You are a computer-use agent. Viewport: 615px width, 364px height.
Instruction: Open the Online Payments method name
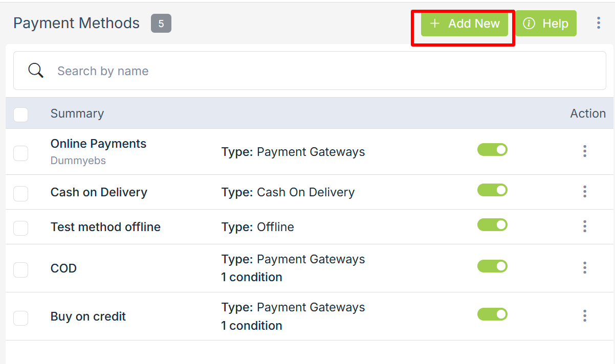[x=98, y=144]
